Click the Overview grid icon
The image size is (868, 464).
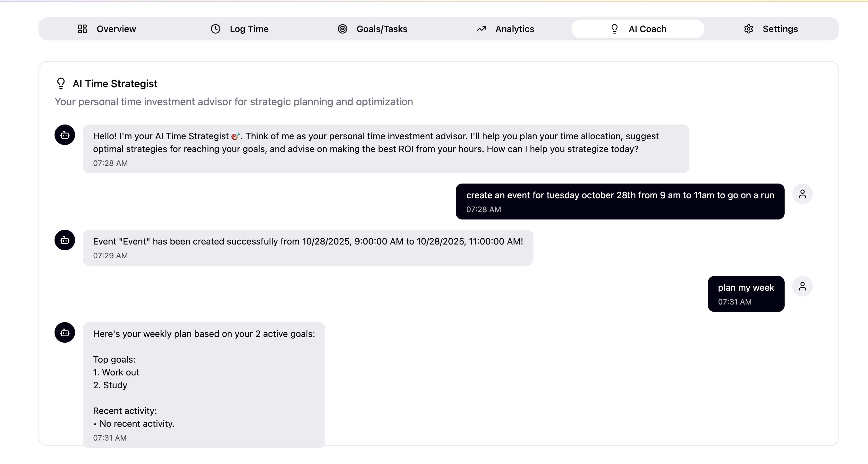(82, 29)
